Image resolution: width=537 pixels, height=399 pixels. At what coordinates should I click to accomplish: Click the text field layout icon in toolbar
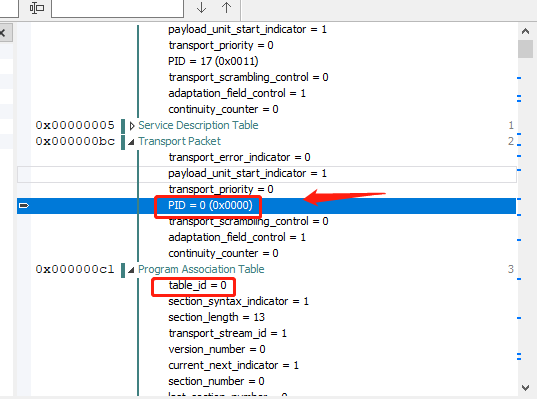click(x=37, y=8)
